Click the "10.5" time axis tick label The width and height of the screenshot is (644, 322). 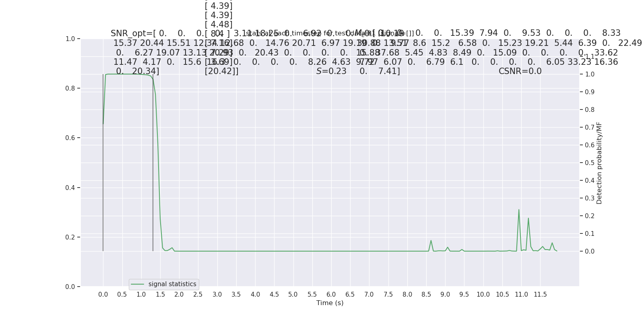(x=502, y=295)
